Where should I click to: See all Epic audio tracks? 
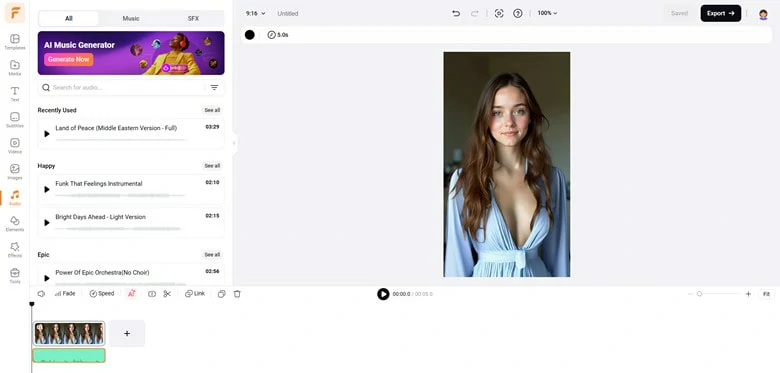[x=212, y=255]
